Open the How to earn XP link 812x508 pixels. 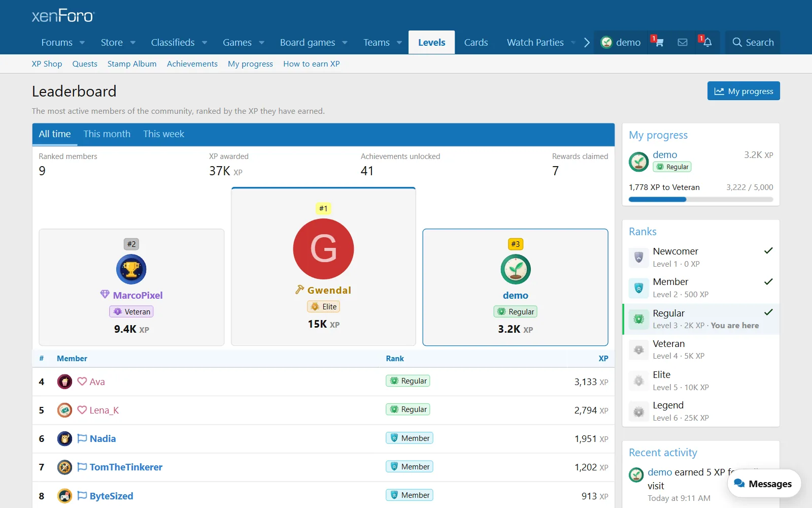point(312,64)
